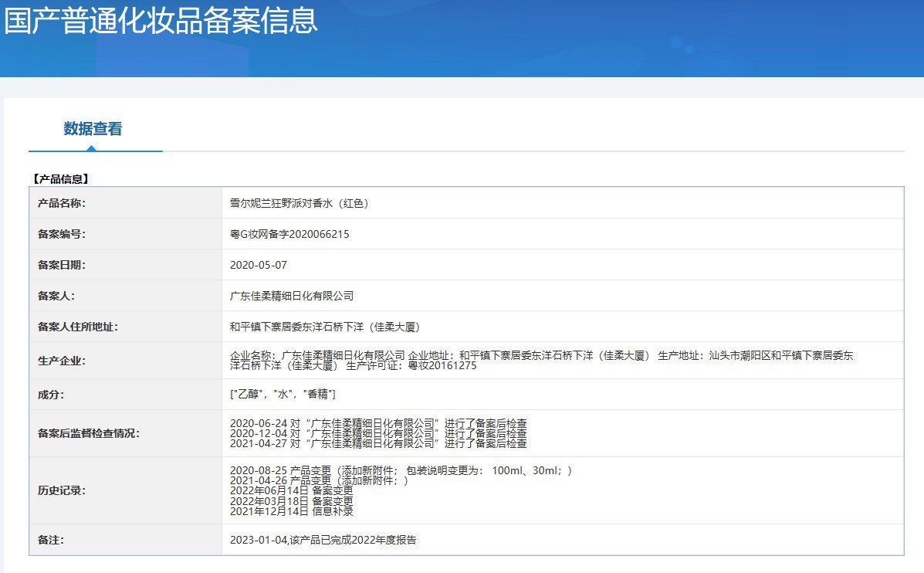Select the 2021-04-26 产品变更 history entry
Image resolution: width=924 pixels, height=573 pixels.
click(319, 480)
